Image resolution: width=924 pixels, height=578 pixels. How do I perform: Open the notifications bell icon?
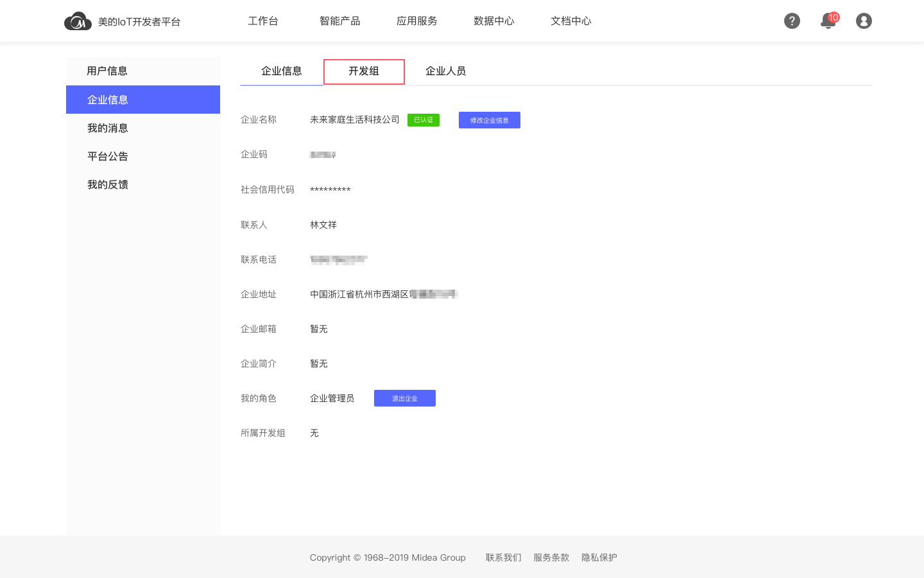pos(828,21)
